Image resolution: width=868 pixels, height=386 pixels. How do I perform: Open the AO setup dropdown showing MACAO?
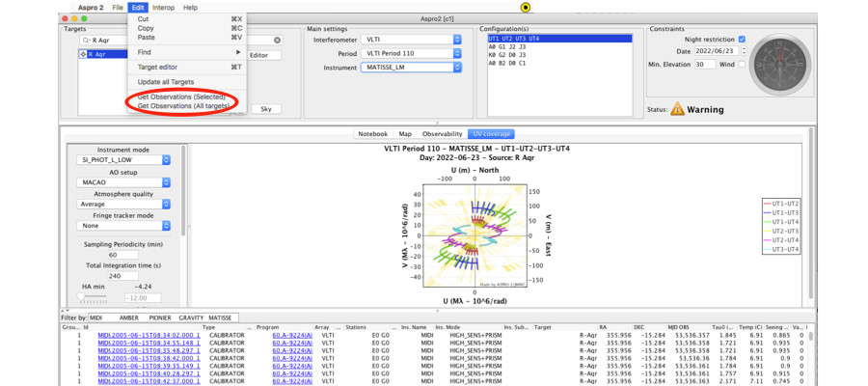(123, 182)
